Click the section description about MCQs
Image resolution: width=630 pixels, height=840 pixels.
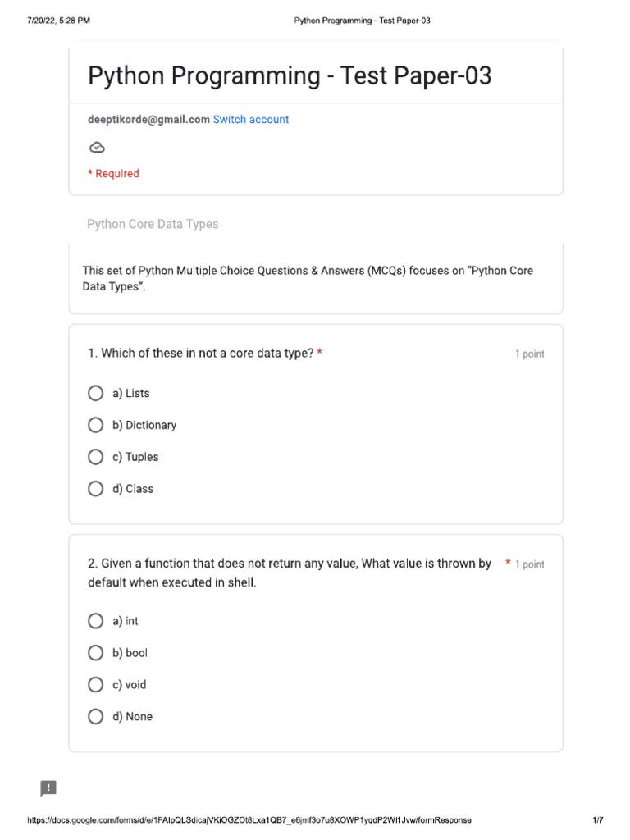pyautogui.click(x=308, y=279)
